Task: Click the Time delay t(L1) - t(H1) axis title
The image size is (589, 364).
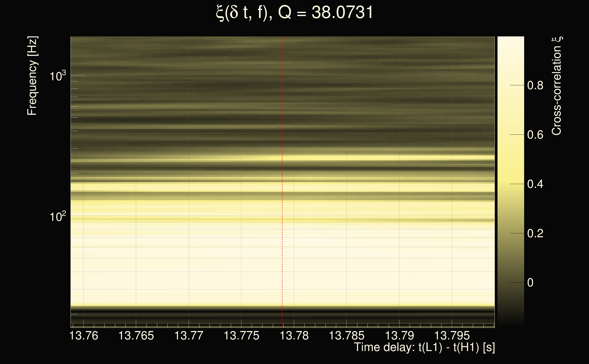Action: (424, 347)
